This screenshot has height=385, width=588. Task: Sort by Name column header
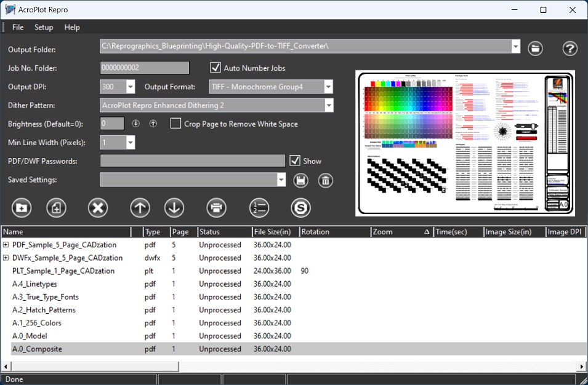tap(66, 232)
